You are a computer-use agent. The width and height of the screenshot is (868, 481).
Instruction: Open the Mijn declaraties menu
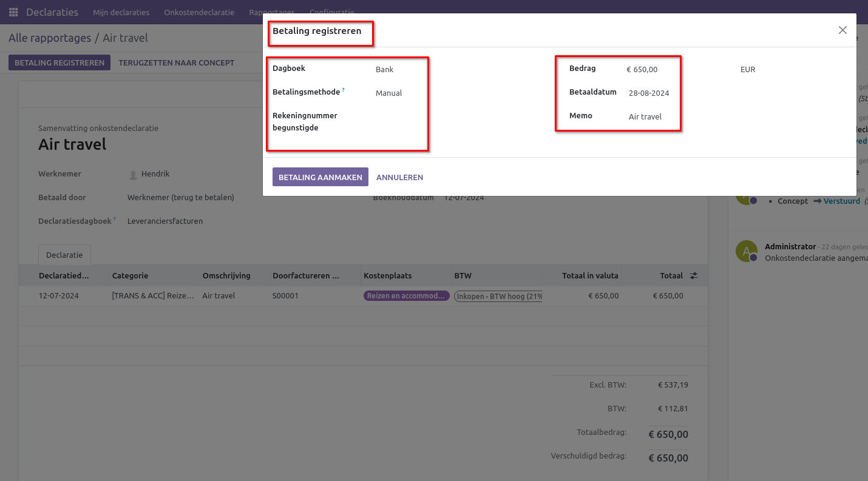point(121,12)
